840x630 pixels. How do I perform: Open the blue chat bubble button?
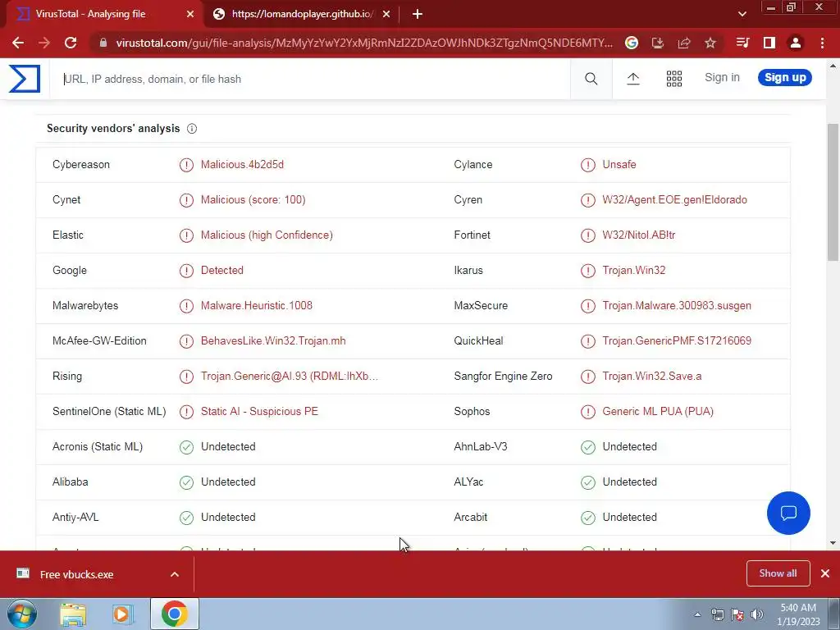[x=788, y=513]
